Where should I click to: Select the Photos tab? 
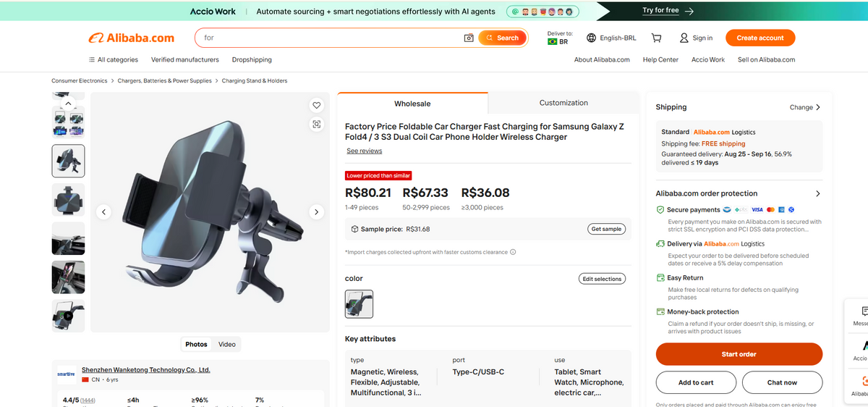196,344
